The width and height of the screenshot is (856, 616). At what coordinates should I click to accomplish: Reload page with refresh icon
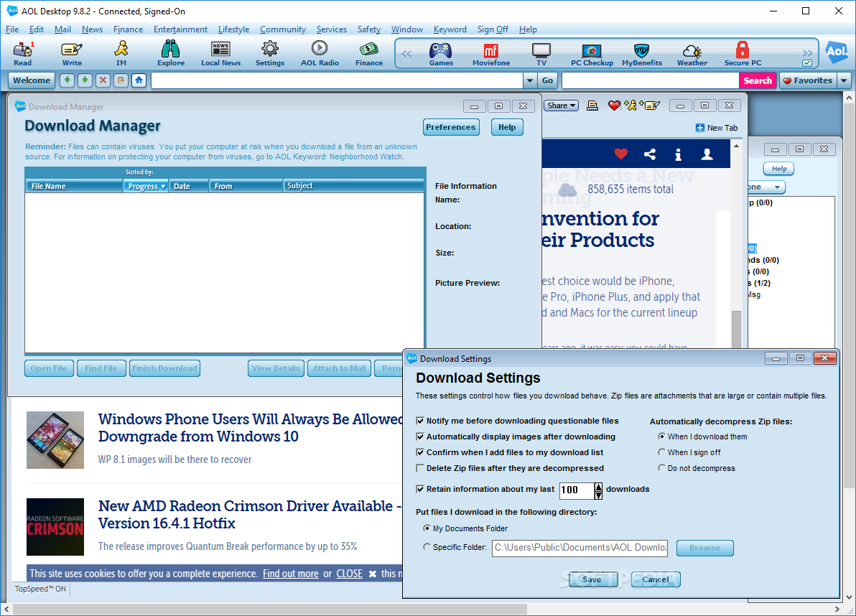(121, 80)
